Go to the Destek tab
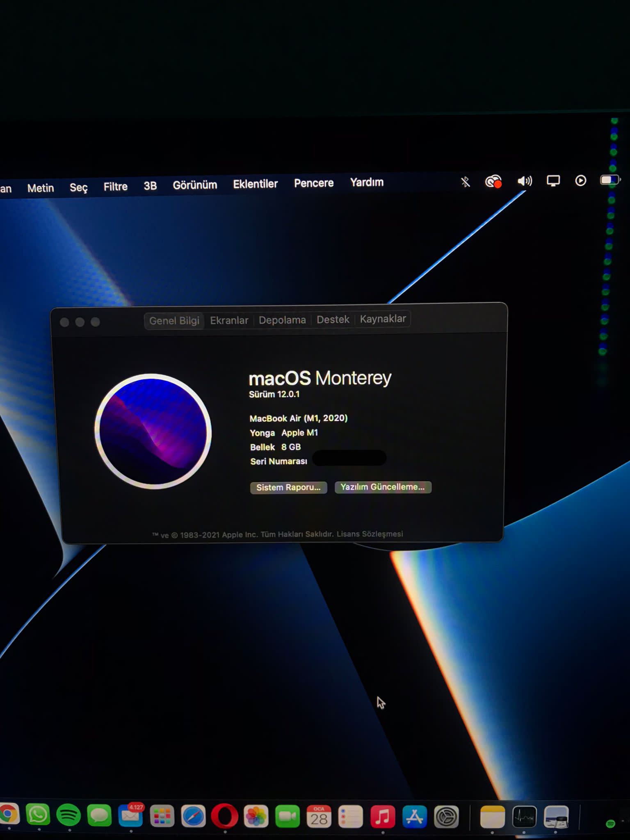630x840 pixels. tap(333, 319)
